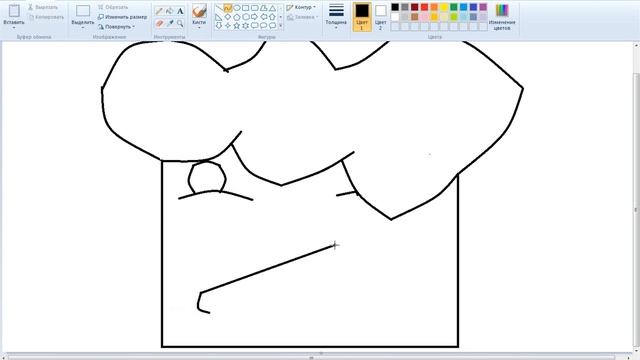This screenshot has width=640, height=360.
Task: Click Crop (Обрезать) button
Action: [113, 7]
